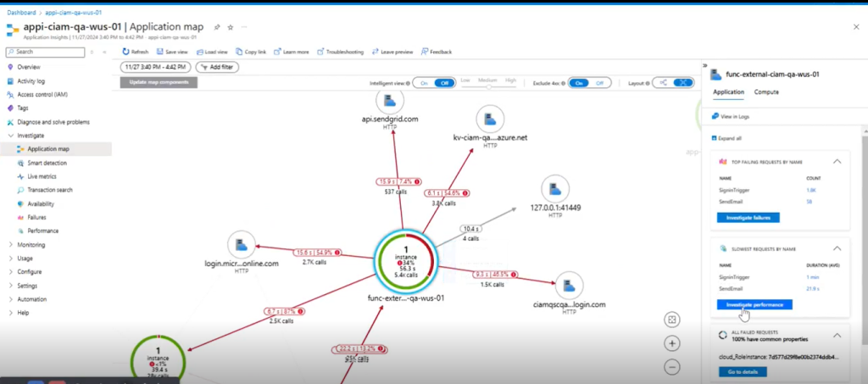Viewport: 868px width, 384px height.
Task: Set Exclude 4xx to Off
Action: point(599,83)
